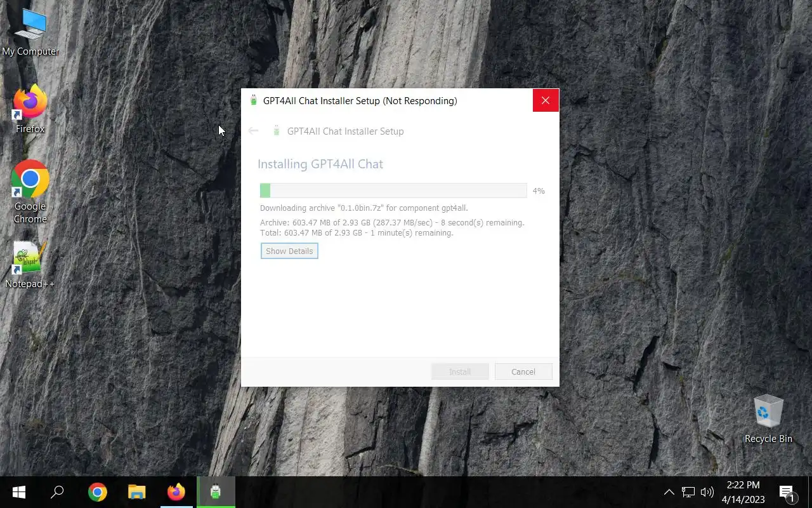The image size is (812, 508).
Task: Click the 4% progress label
Action: click(x=539, y=190)
